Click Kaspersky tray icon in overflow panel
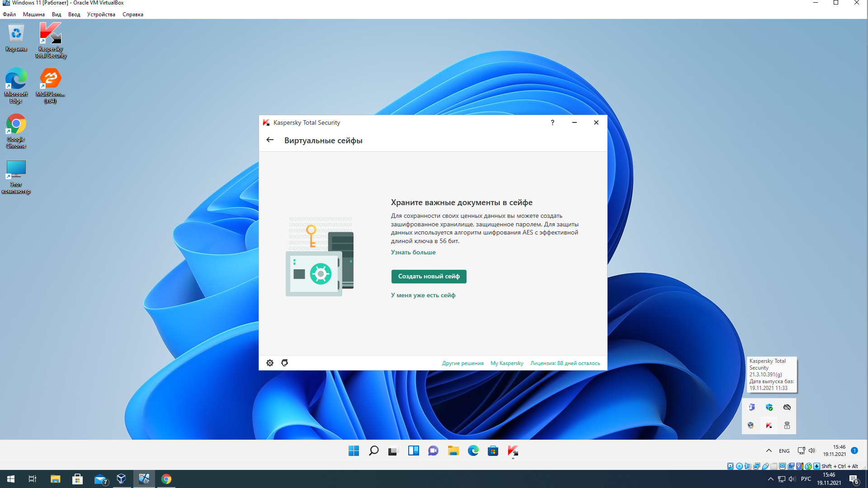 769,425
